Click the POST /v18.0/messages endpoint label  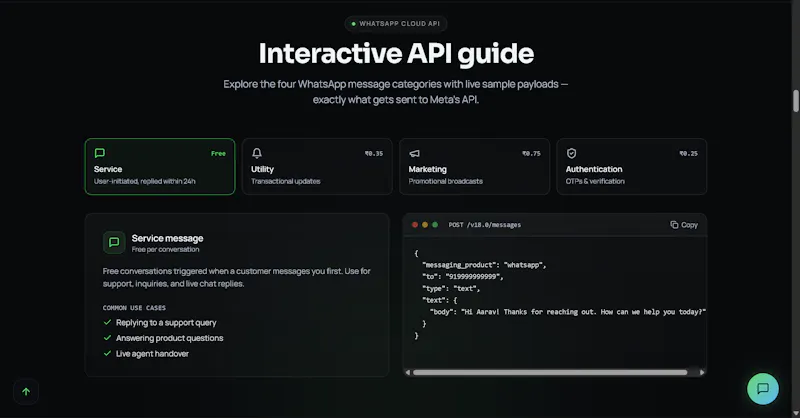click(485, 225)
